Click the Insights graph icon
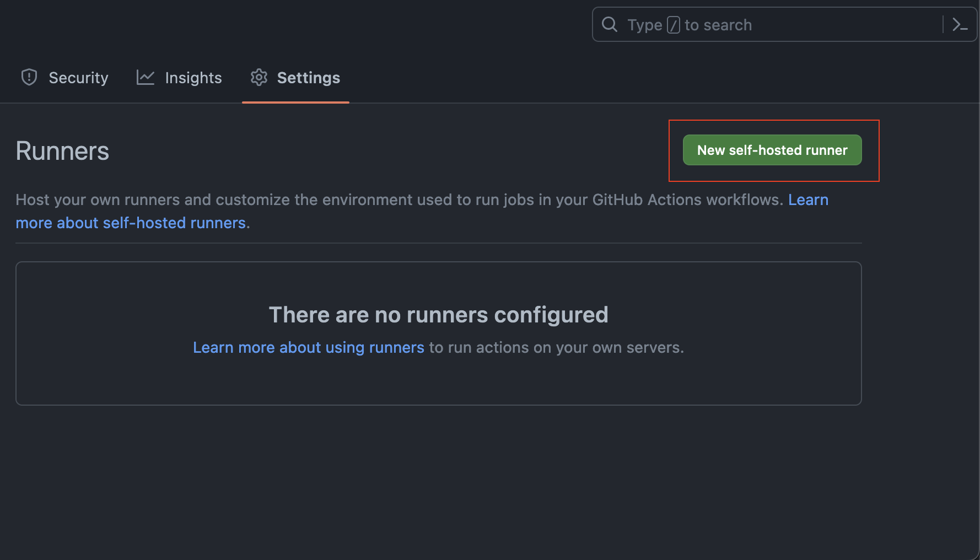The image size is (980, 560). [146, 78]
